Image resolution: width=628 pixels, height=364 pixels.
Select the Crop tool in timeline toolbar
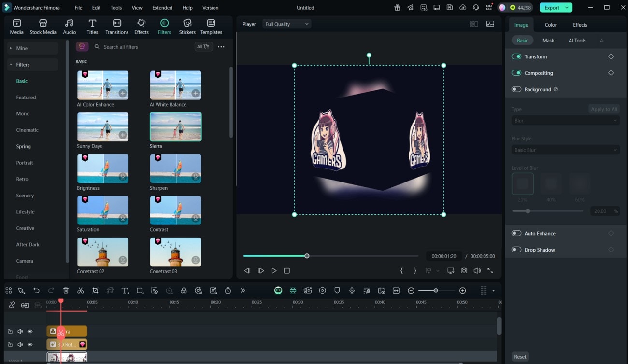(x=95, y=290)
